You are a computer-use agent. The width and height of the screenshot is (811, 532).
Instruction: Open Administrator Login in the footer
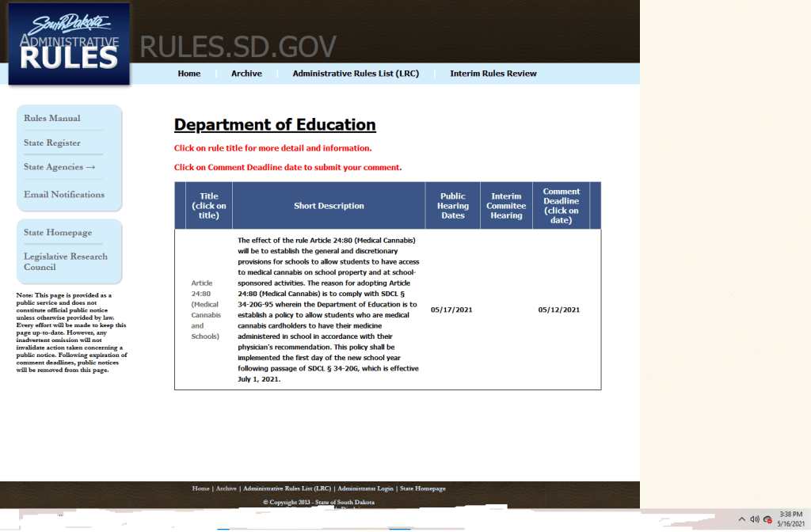(x=365, y=488)
